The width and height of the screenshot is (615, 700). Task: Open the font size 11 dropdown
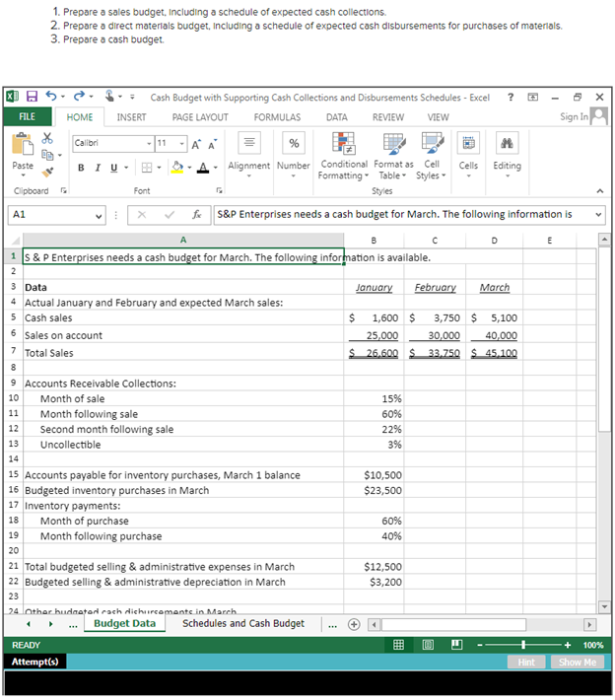(x=181, y=144)
